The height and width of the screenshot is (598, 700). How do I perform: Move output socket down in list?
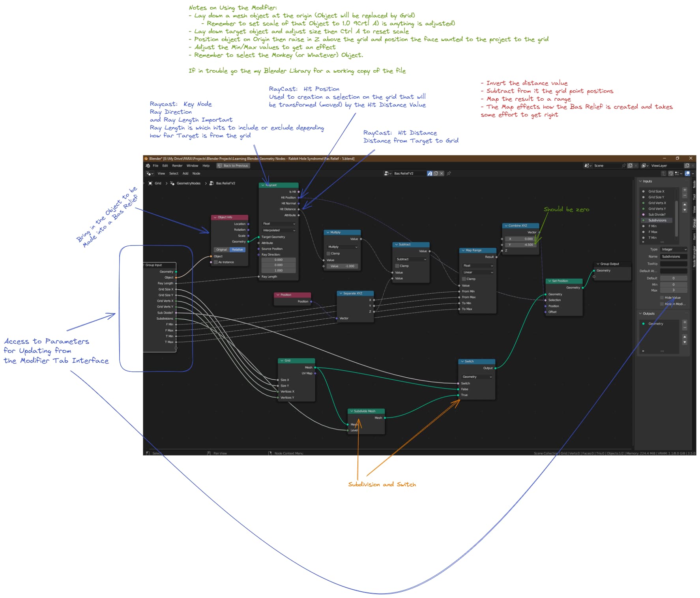(685, 342)
